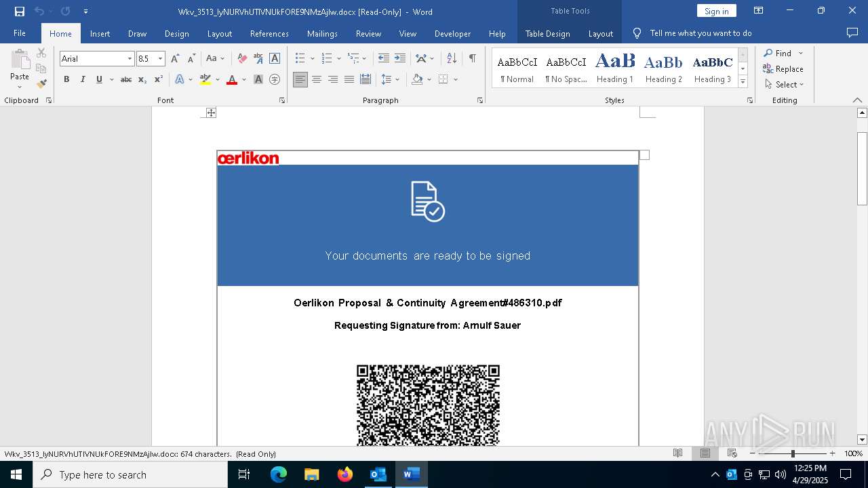This screenshot has width=868, height=488.
Task: Toggle Center paragraph alignment
Action: click(x=317, y=79)
